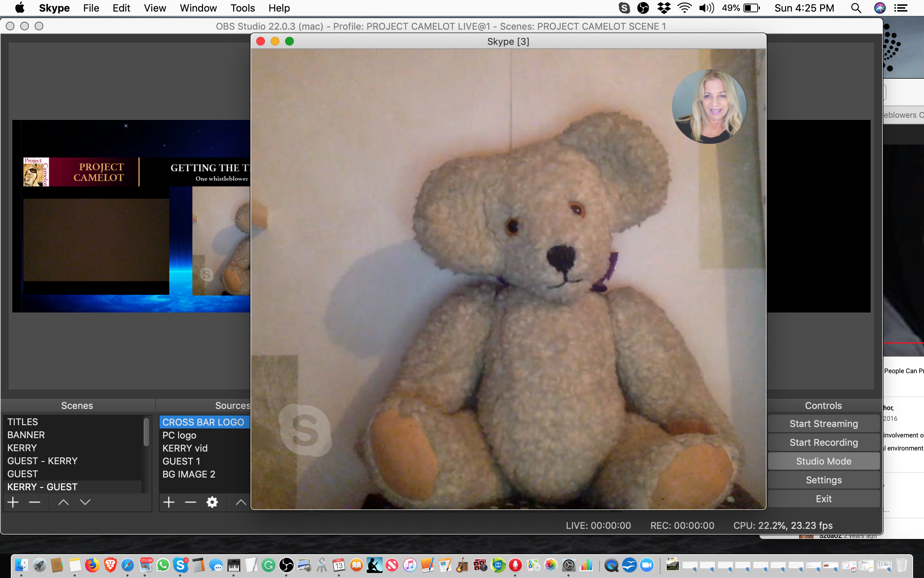924x578 pixels.
Task: Click Start Streaming button
Action: tap(824, 423)
